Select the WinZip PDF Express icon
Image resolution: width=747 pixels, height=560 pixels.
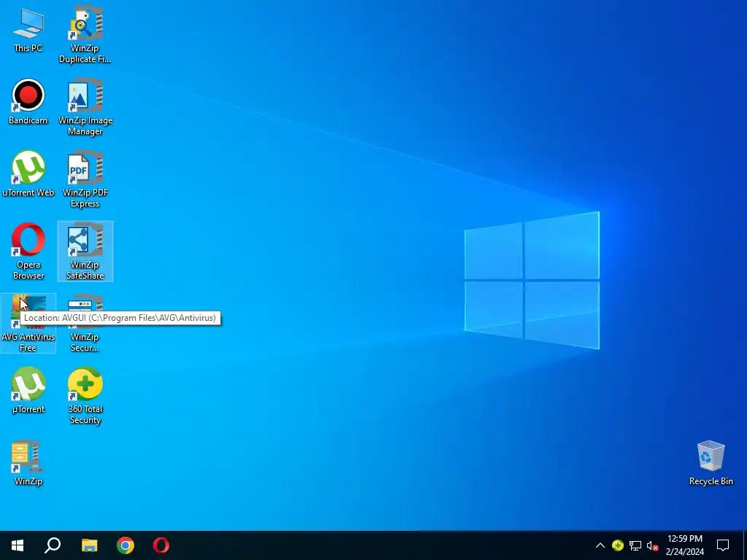tap(85, 179)
